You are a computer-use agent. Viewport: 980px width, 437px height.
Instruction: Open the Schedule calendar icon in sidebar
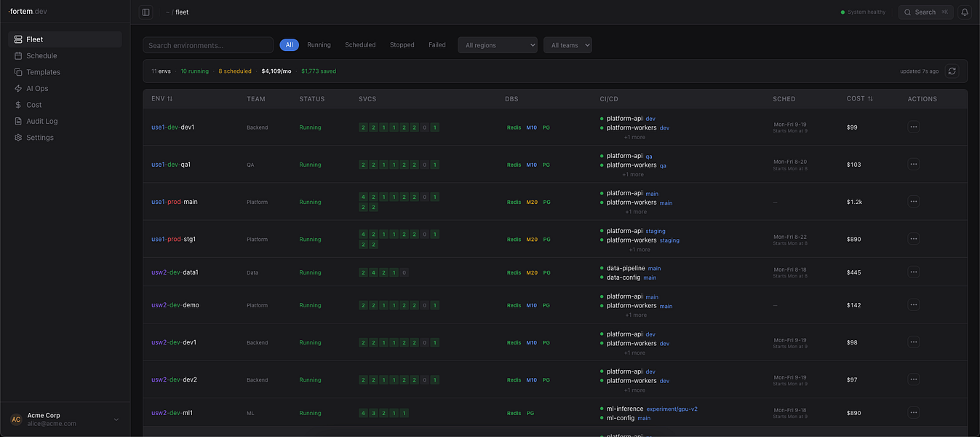pyautogui.click(x=18, y=56)
